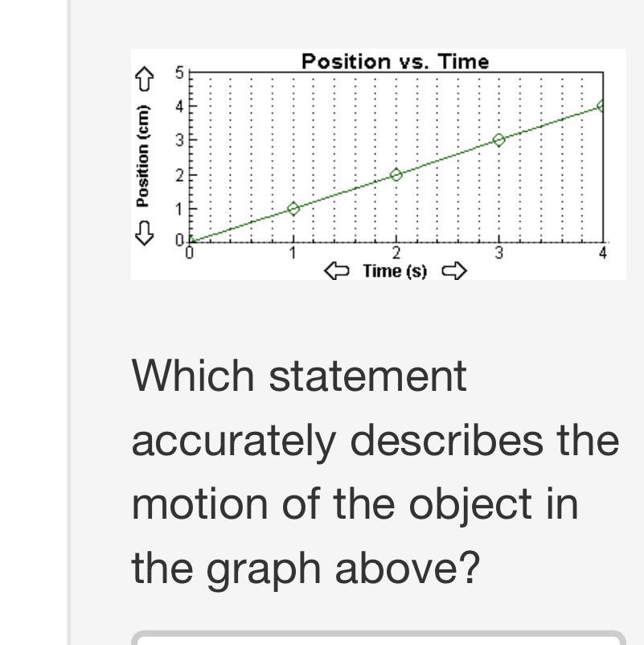Click the 4 tick label on Position axis
This screenshot has width=644, height=645.
click(181, 106)
